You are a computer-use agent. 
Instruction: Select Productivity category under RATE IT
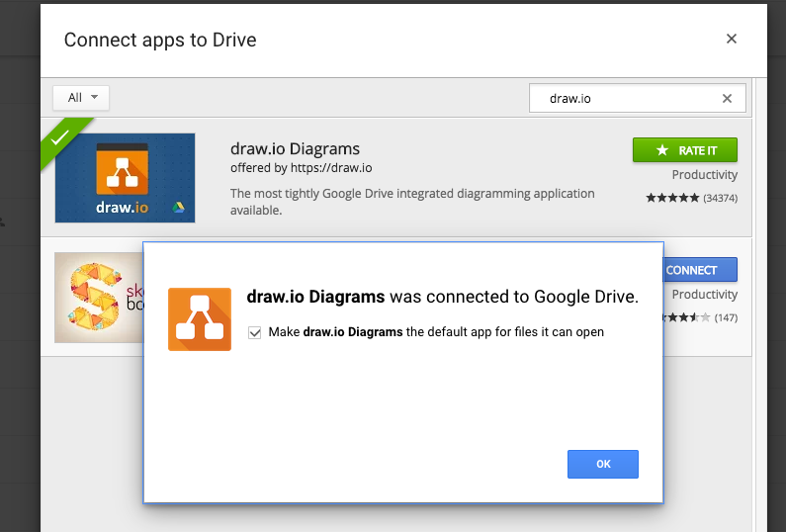704,175
